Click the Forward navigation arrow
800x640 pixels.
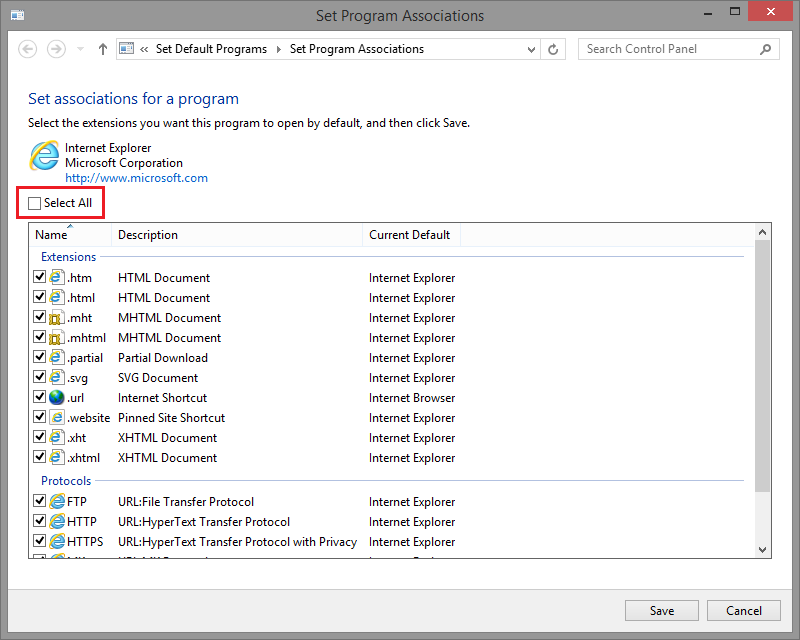click(56, 50)
